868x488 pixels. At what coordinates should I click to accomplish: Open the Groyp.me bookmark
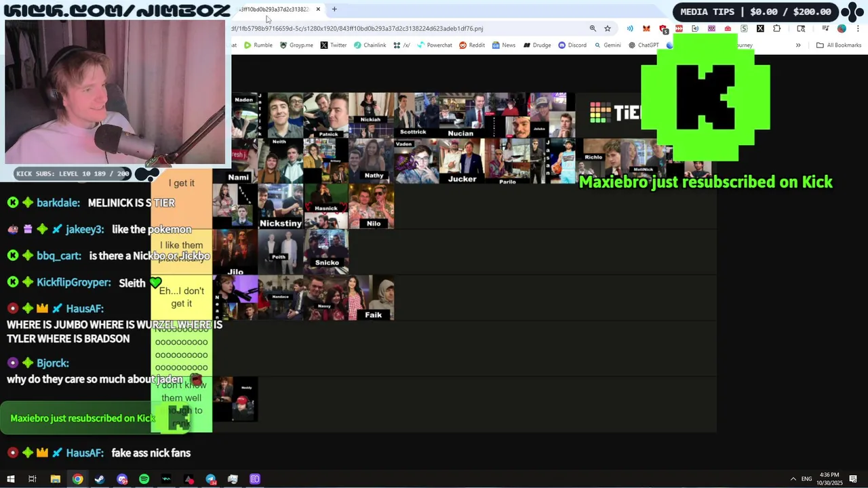click(x=296, y=45)
